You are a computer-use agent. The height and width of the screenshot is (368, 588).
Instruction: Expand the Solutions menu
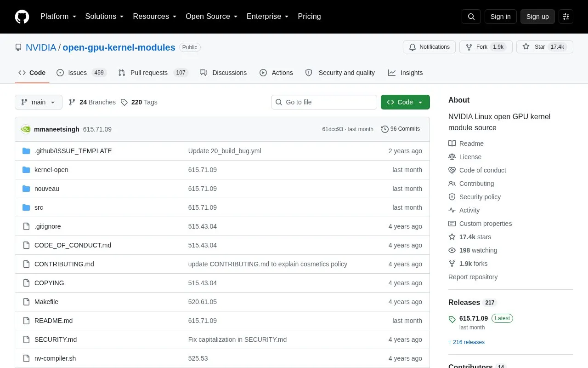tap(105, 17)
